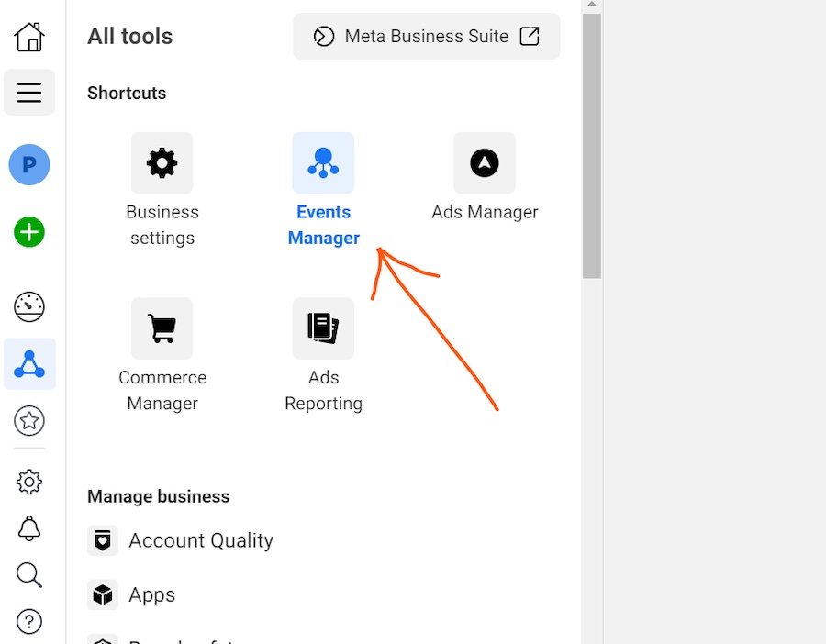Click the green plus create button

point(29,232)
